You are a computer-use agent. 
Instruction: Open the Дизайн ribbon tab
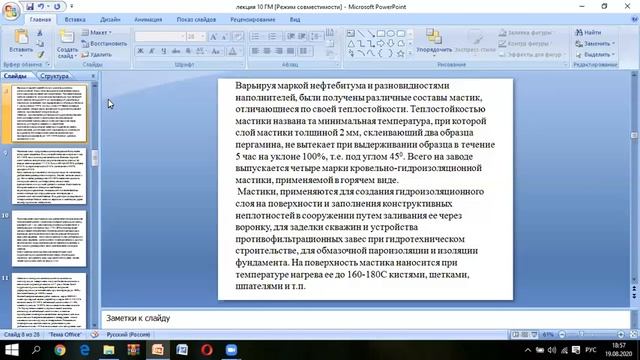[x=110, y=20]
